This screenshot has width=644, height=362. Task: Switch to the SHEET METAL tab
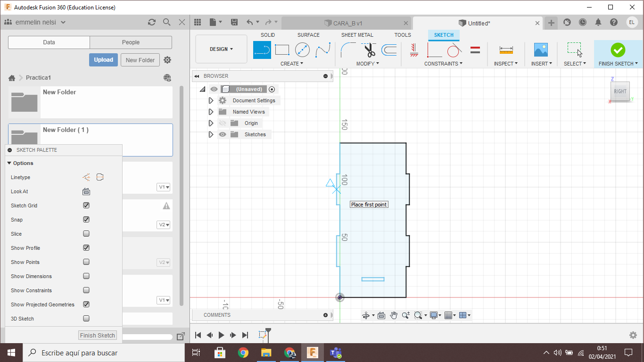tap(357, 35)
